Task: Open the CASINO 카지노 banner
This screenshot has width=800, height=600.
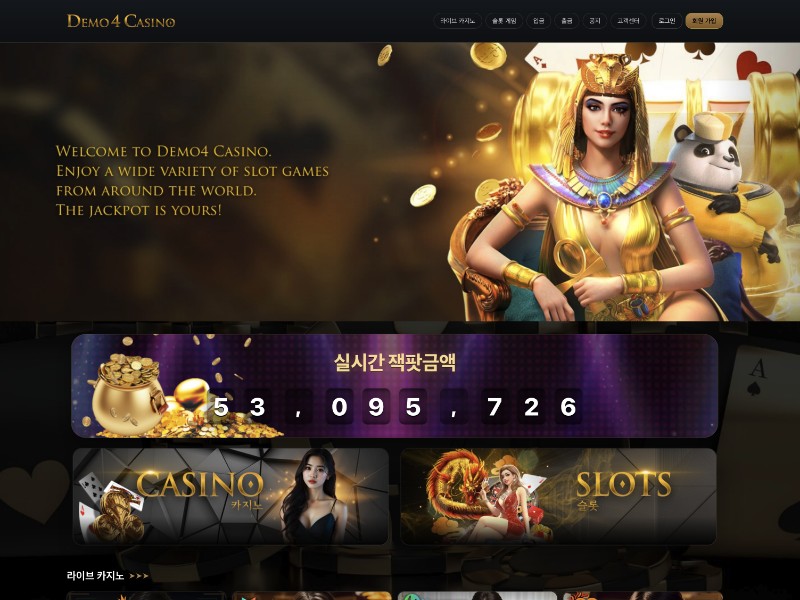Action: 231,496
